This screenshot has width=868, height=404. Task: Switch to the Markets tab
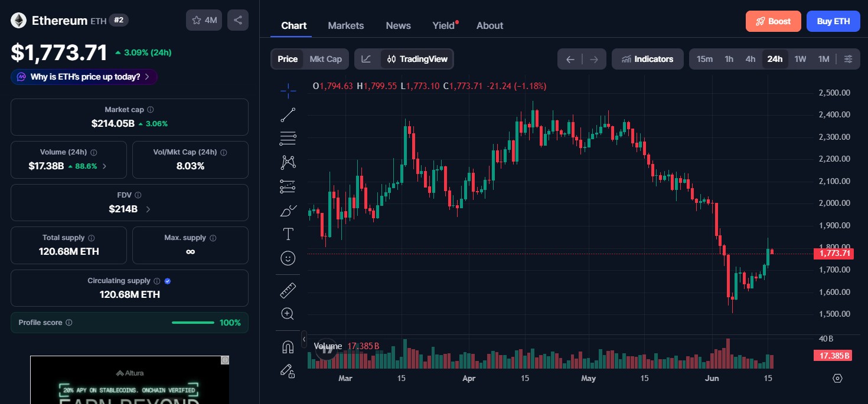coord(346,25)
